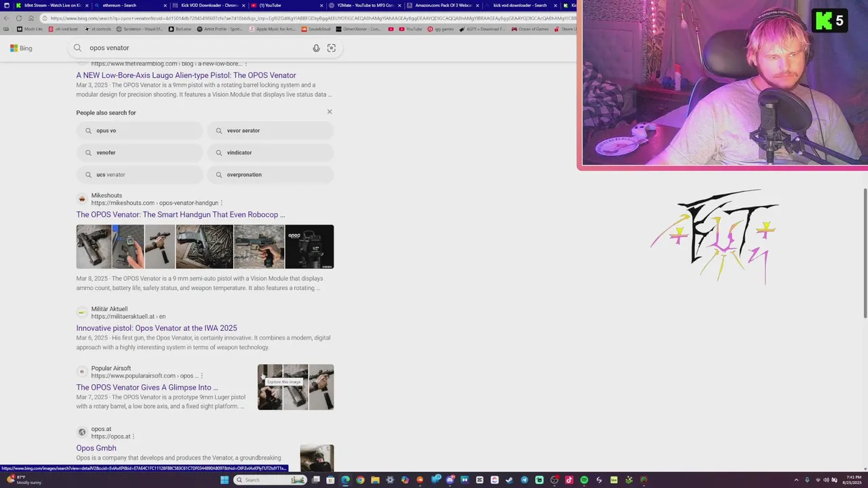Open the YouTube bookmark in bookmarks bar
The image size is (868, 488).
point(410,29)
